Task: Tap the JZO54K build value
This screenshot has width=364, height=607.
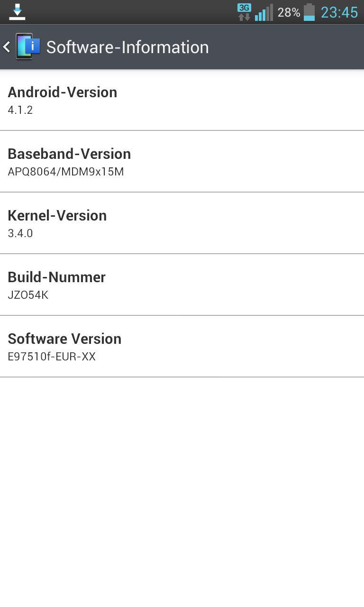Action: pyautogui.click(x=28, y=295)
